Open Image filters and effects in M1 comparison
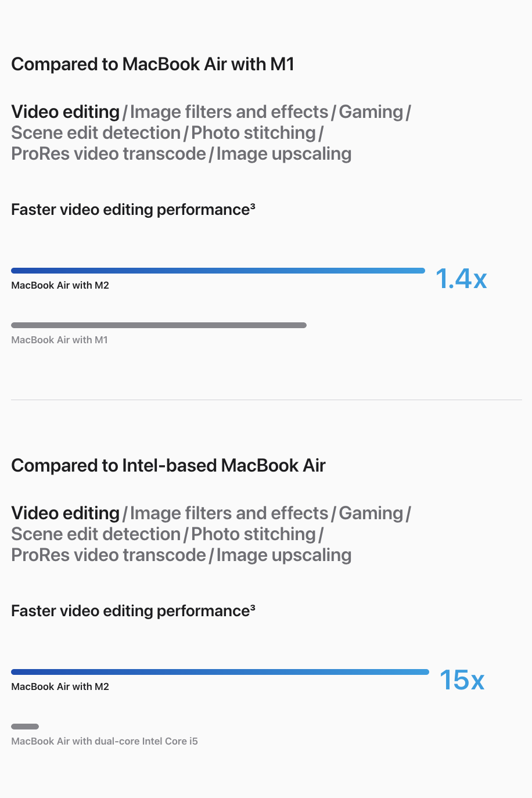This screenshot has width=532, height=798. [229, 112]
